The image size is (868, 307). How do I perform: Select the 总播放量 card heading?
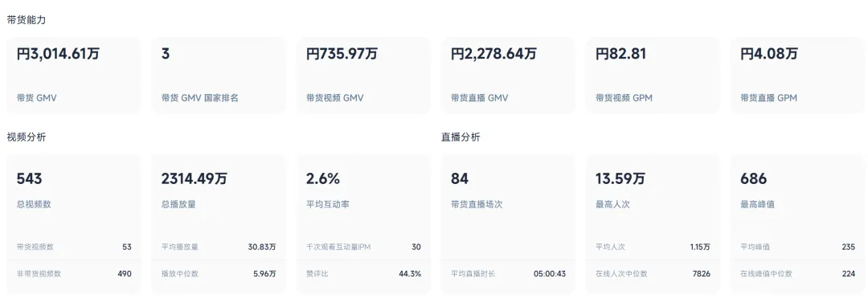[x=178, y=204]
